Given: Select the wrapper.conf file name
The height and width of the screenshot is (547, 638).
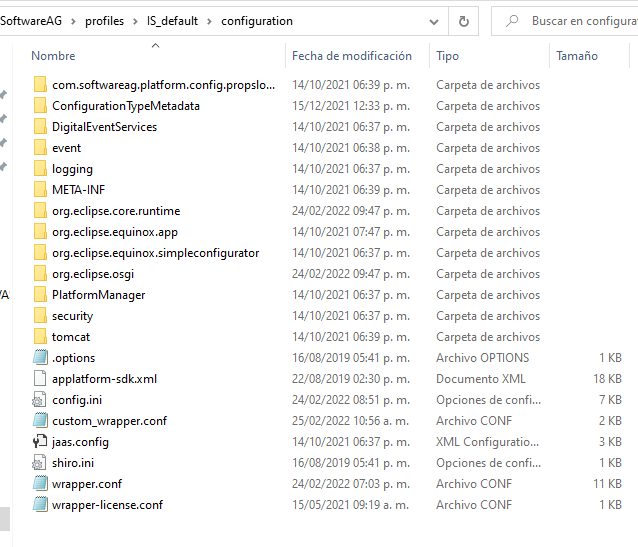Looking at the screenshot, I should click(x=87, y=484).
